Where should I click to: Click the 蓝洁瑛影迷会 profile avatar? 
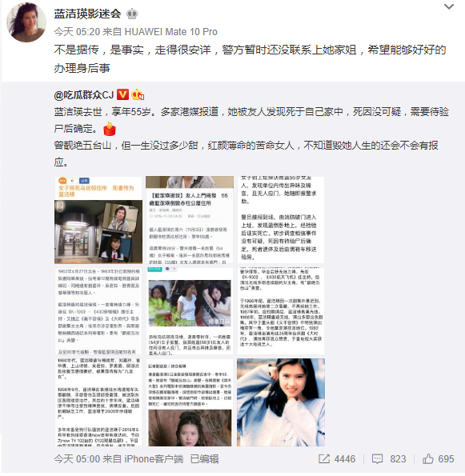click(26, 22)
